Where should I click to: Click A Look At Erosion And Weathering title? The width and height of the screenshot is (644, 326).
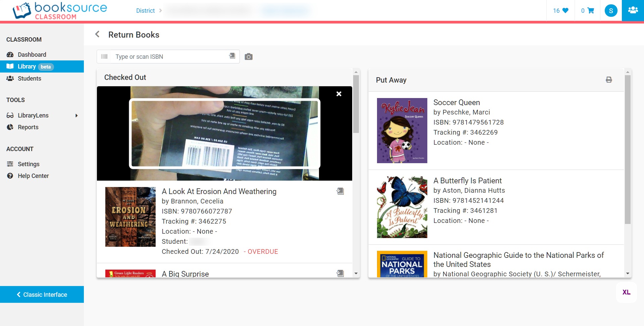(x=219, y=191)
